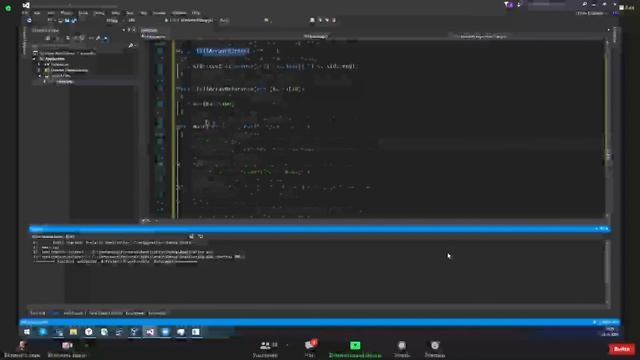The width and height of the screenshot is (640, 360).
Task: Start the Local Windows Debugger
Action: 190,20
